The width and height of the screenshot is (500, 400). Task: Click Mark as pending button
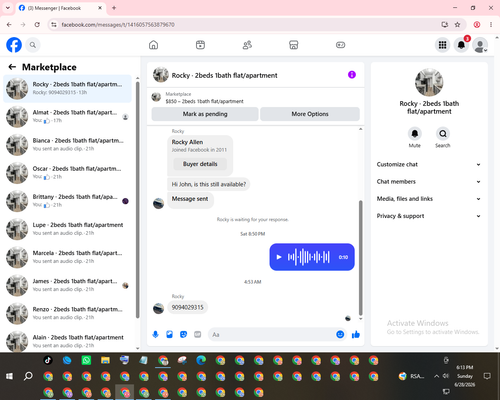[x=205, y=114]
